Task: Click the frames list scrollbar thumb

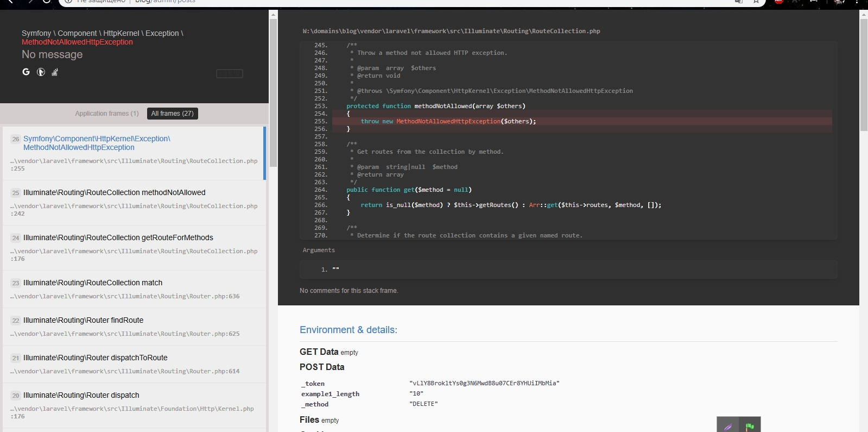Action: [x=273, y=92]
